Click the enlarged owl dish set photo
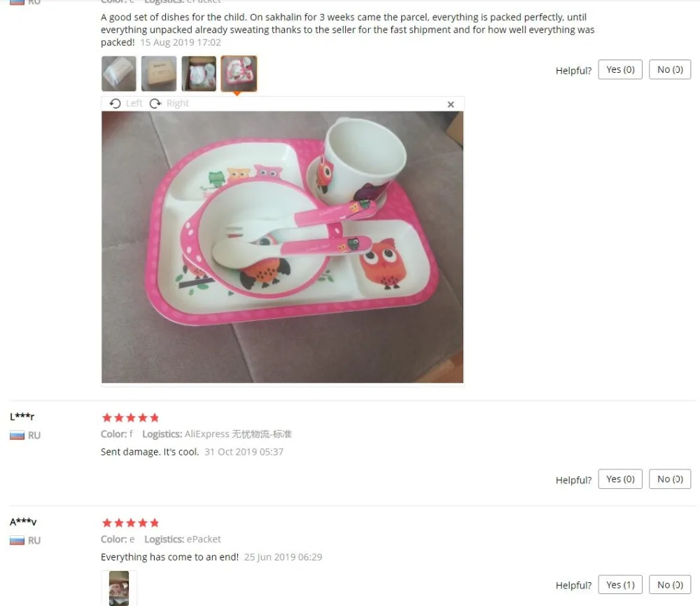Screen dimensions: 700x606 pos(282,247)
